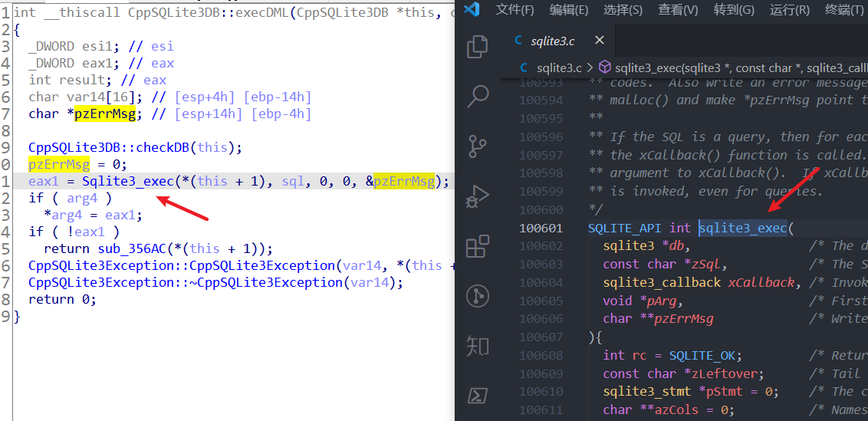Viewport: 868px width, 421px height.
Task: Open the 文件(F) menu
Action: point(515,9)
